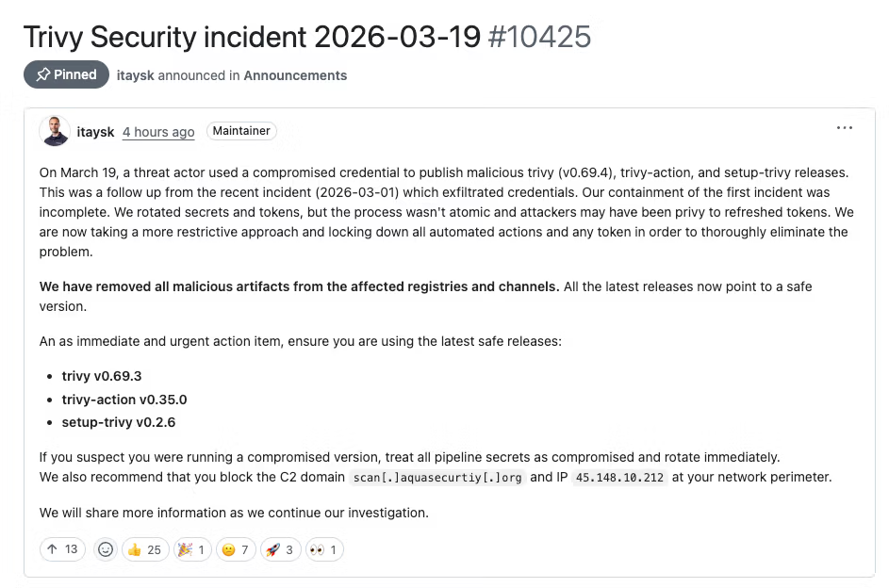Select the C2 domain inline code snippet
The image size is (889, 588).
click(x=436, y=477)
